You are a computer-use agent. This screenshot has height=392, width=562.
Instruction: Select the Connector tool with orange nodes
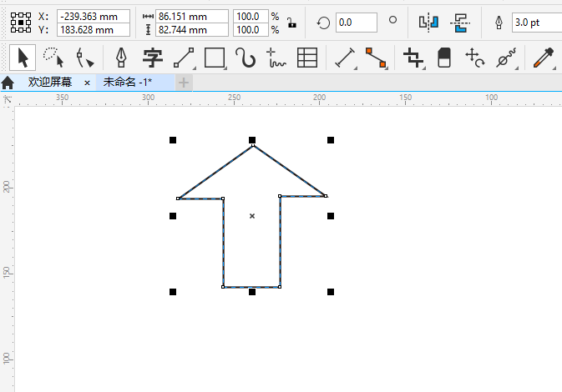coord(376,58)
